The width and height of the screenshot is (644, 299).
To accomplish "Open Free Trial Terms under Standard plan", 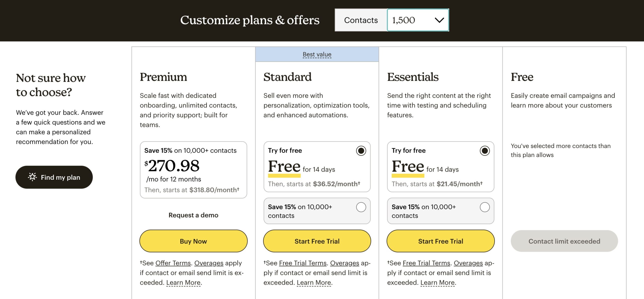I will click(303, 263).
